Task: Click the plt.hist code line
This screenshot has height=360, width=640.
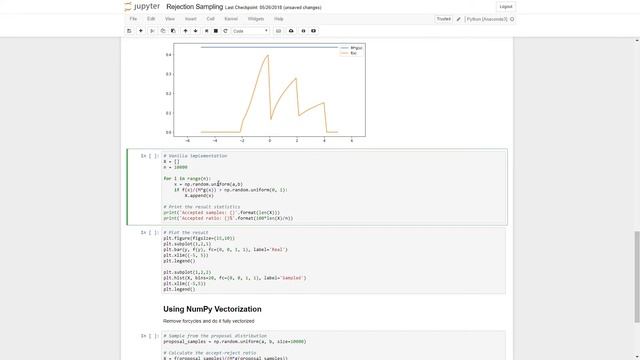Action: (235, 278)
